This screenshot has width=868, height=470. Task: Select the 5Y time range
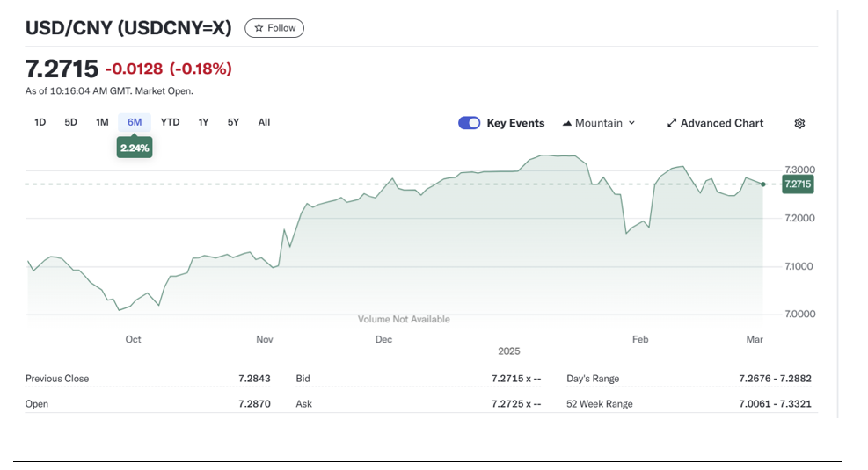coord(233,122)
